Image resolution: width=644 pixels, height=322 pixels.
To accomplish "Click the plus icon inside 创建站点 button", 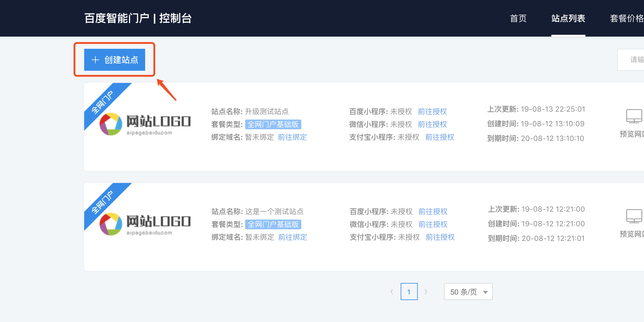I will [x=95, y=60].
